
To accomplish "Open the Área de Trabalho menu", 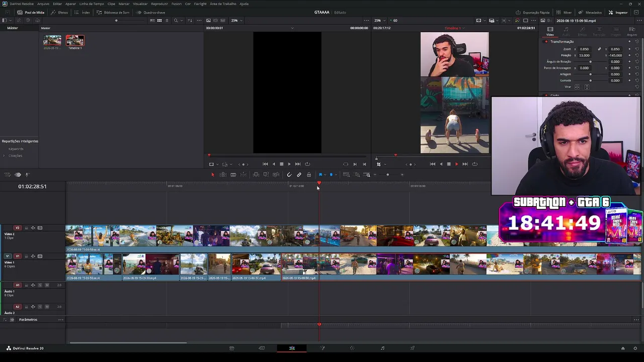I will tap(223, 4).
